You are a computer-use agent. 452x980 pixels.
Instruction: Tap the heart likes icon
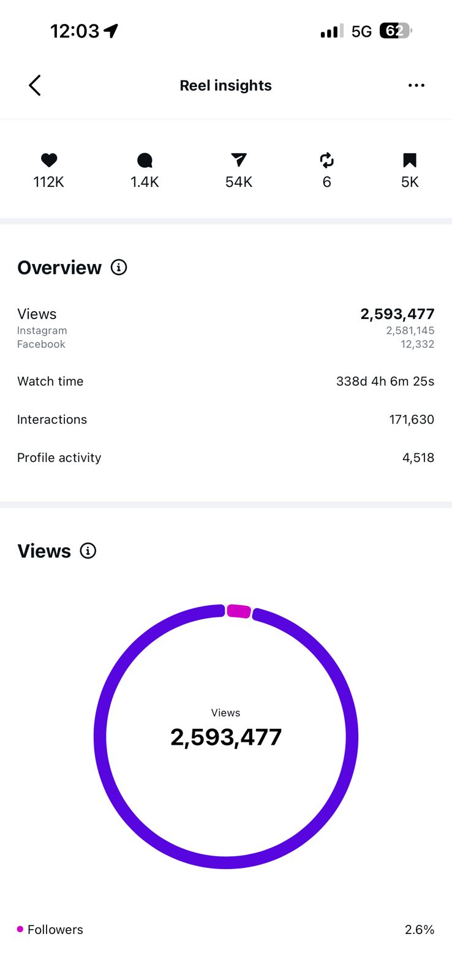click(x=49, y=160)
